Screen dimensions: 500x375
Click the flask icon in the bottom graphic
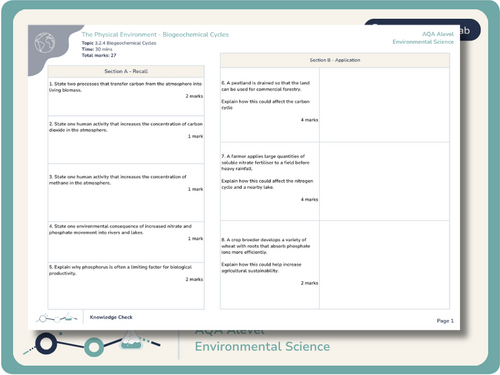click(x=131, y=340)
